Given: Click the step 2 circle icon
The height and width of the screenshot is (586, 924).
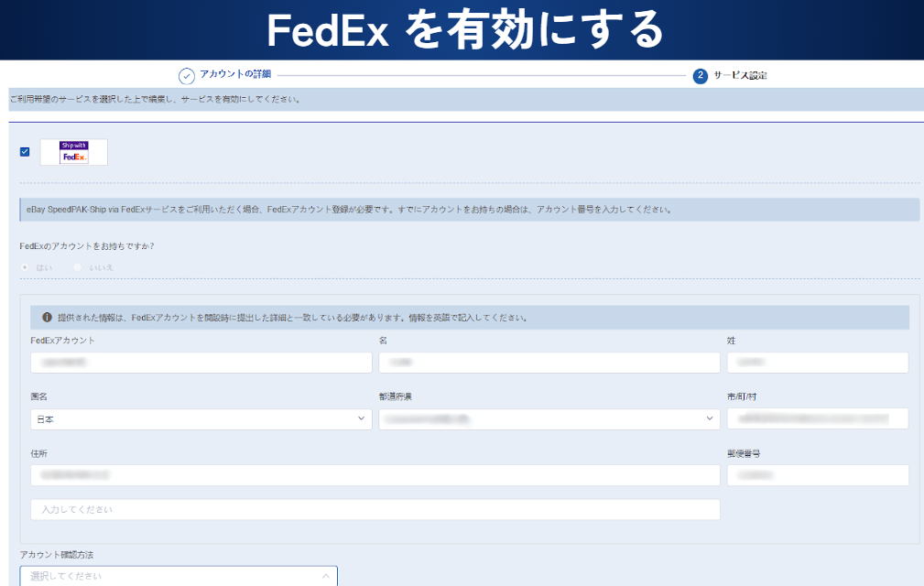Looking at the screenshot, I should point(701,76).
